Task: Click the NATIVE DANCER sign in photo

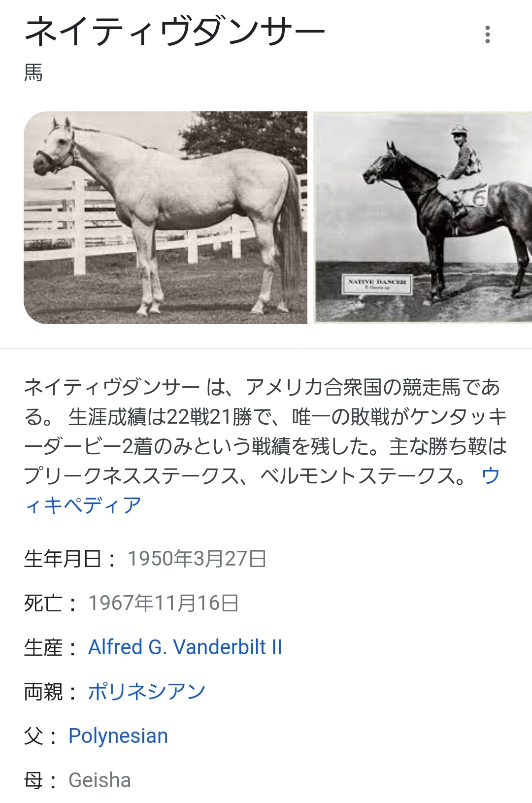Action: pyautogui.click(x=377, y=284)
